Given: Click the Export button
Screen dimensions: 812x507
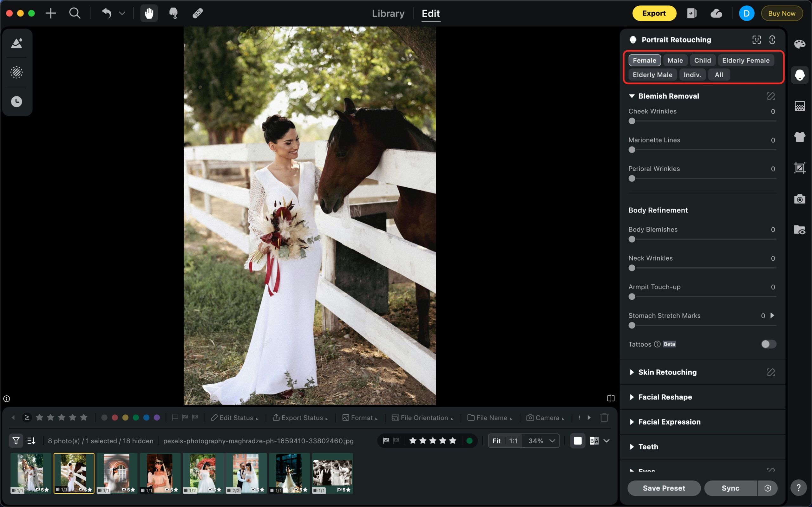Looking at the screenshot, I should [x=654, y=13].
